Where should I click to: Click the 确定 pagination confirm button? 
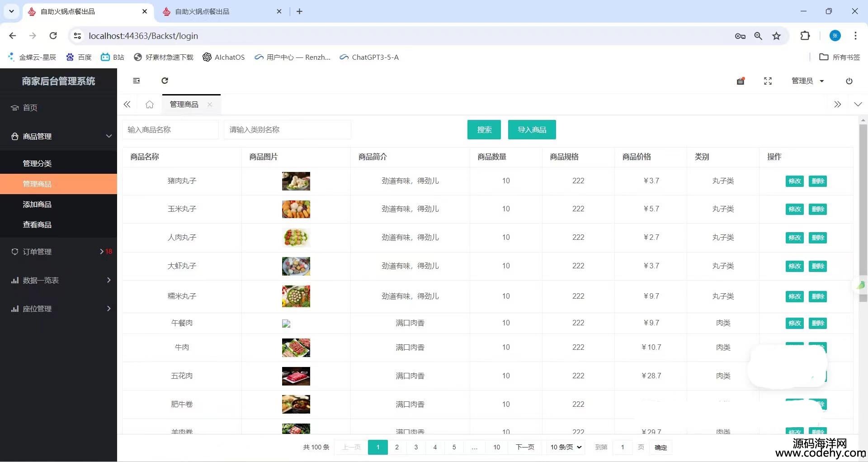pyautogui.click(x=661, y=448)
